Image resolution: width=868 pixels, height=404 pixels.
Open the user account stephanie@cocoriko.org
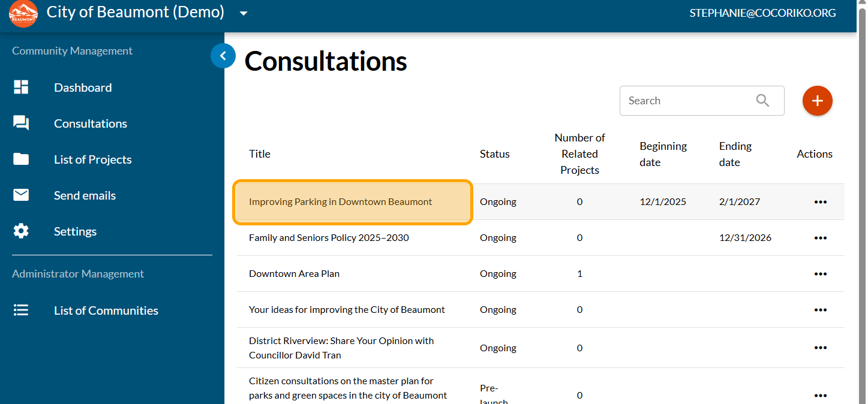[762, 13]
